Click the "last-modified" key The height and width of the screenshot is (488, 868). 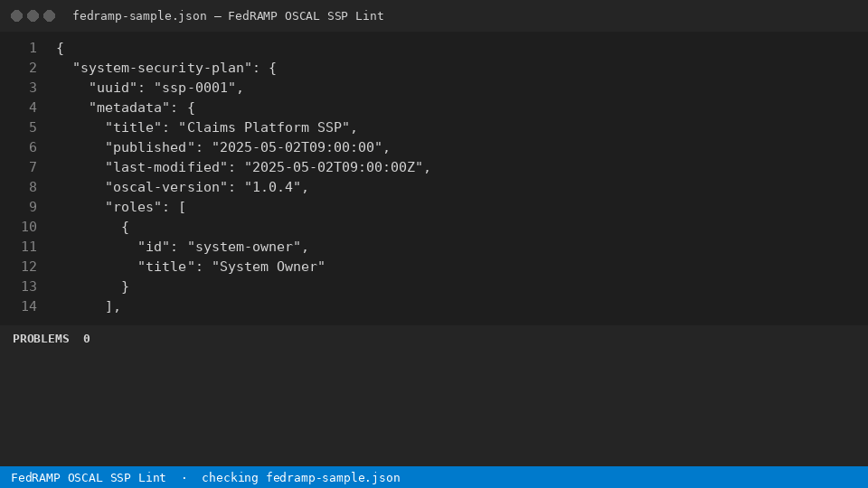tap(166, 168)
